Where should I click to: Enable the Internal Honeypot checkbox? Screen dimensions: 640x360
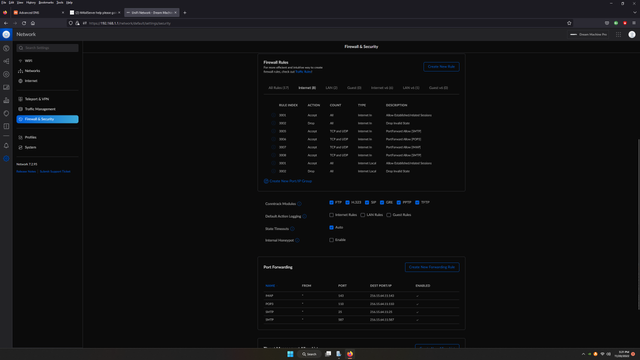pos(331,240)
